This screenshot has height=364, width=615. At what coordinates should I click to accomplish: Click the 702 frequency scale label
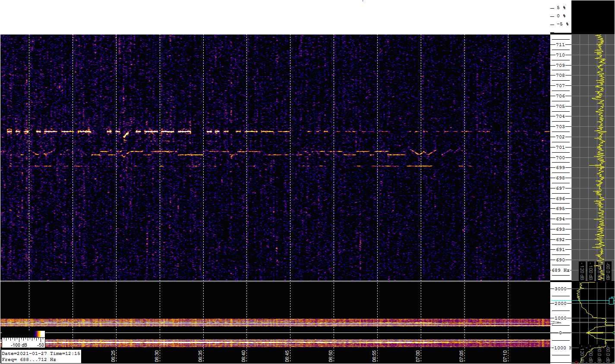click(561, 137)
